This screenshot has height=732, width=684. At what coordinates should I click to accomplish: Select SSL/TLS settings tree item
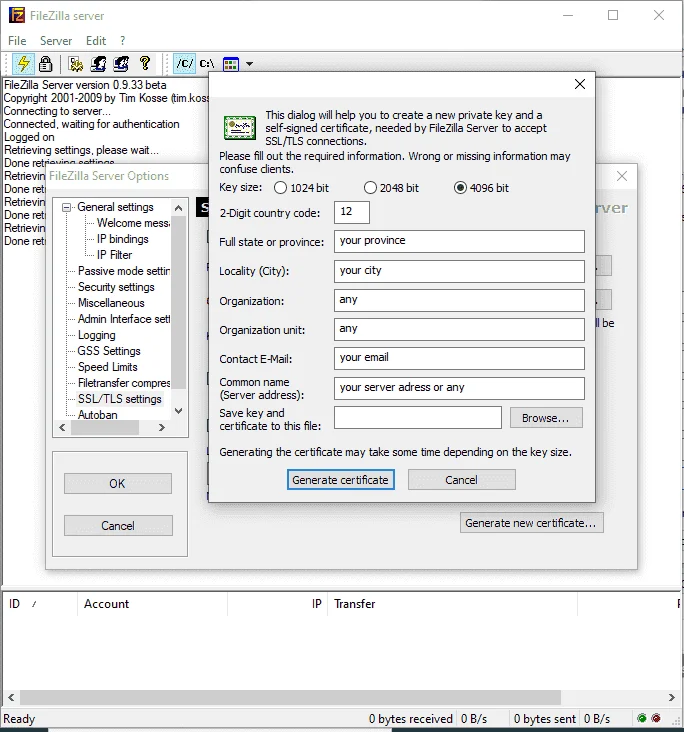tap(120, 399)
